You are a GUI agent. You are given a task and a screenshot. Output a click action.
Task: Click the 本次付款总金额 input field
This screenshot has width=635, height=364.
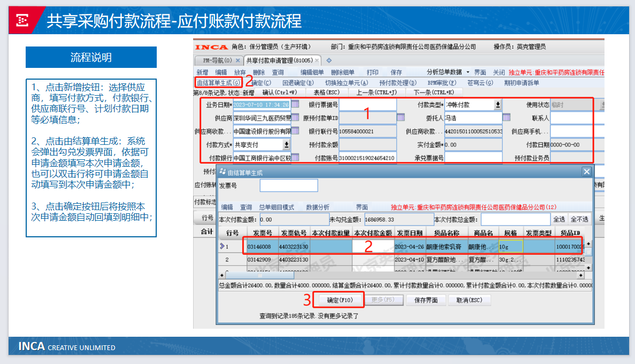coord(515,219)
